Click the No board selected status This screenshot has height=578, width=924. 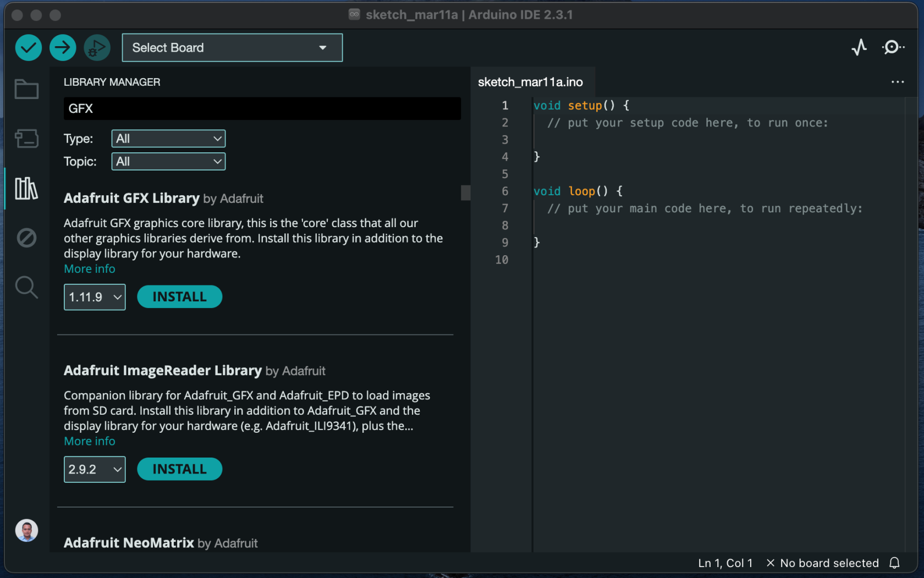(x=822, y=563)
